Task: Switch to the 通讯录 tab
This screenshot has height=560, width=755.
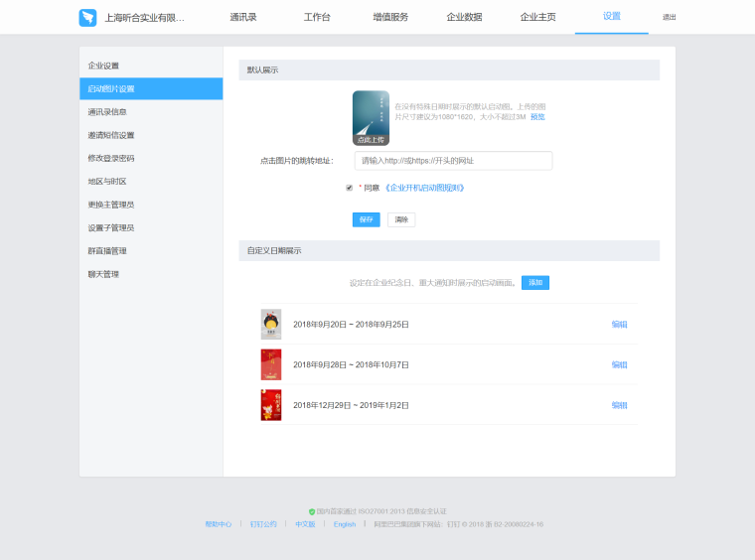Action: pyautogui.click(x=243, y=18)
